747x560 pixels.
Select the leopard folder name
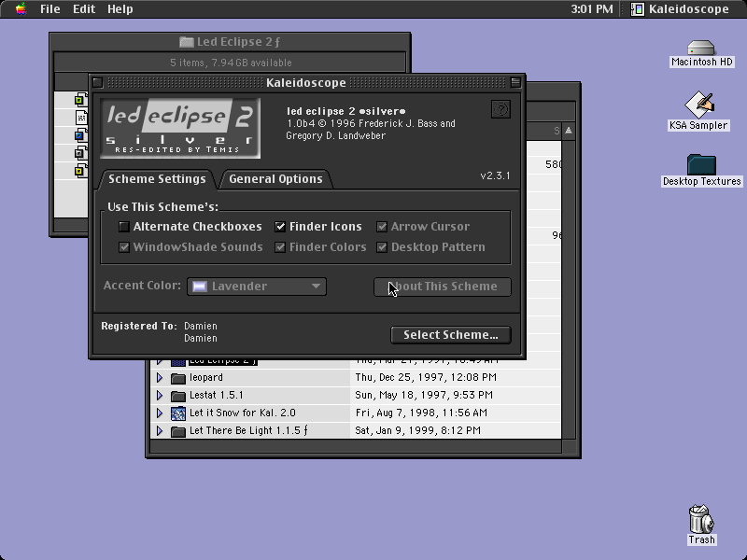tap(205, 378)
